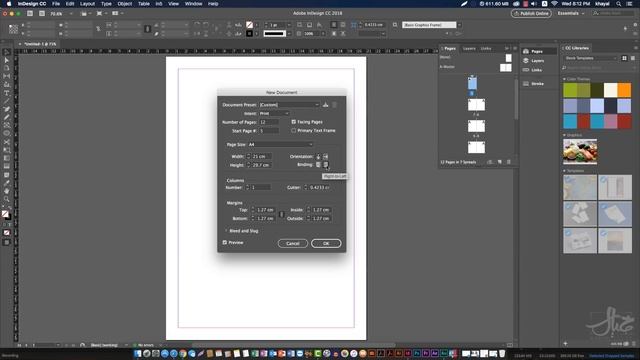Choose portrait orientation icon in dialog
This screenshot has width=640, height=360.
(318, 156)
